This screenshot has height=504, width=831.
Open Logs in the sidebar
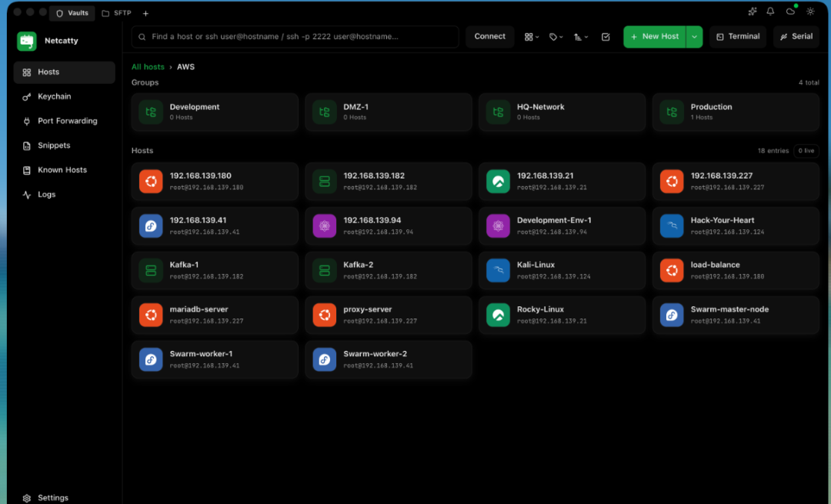(64, 195)
